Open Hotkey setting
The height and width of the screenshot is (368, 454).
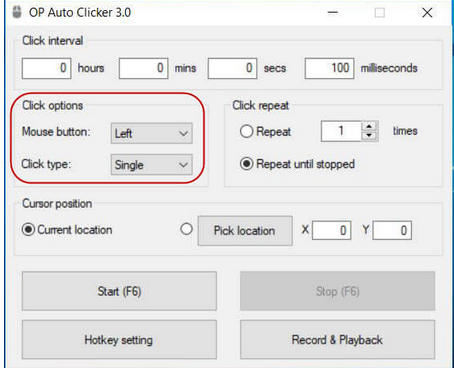(119, 340)
